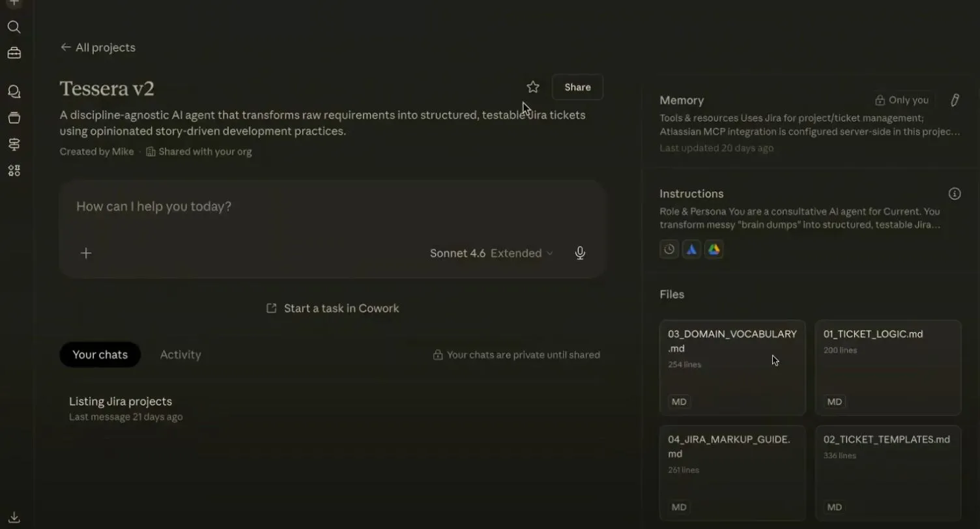Open the 03_DOMAIN_VOCABULARY.md file card
Screen dimensions: 980x529
732,367
